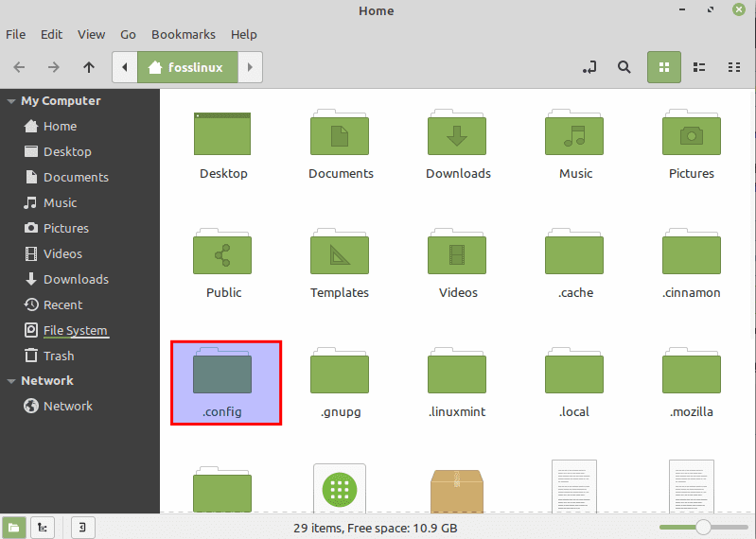756x539 pixels.
Task: Select File System in the sidebar
Action: pos(75,330)
